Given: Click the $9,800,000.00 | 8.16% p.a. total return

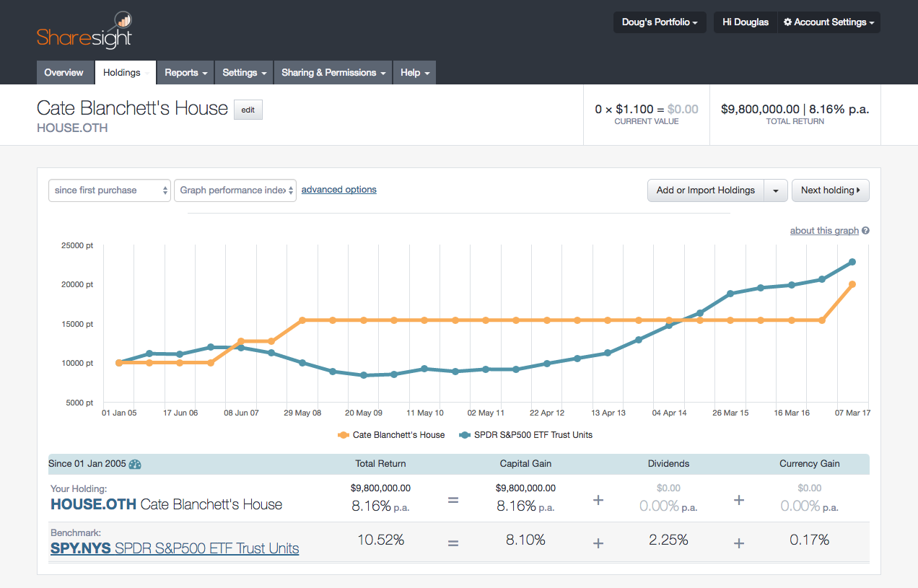Looking at the screenshot, I should [795, 110].
